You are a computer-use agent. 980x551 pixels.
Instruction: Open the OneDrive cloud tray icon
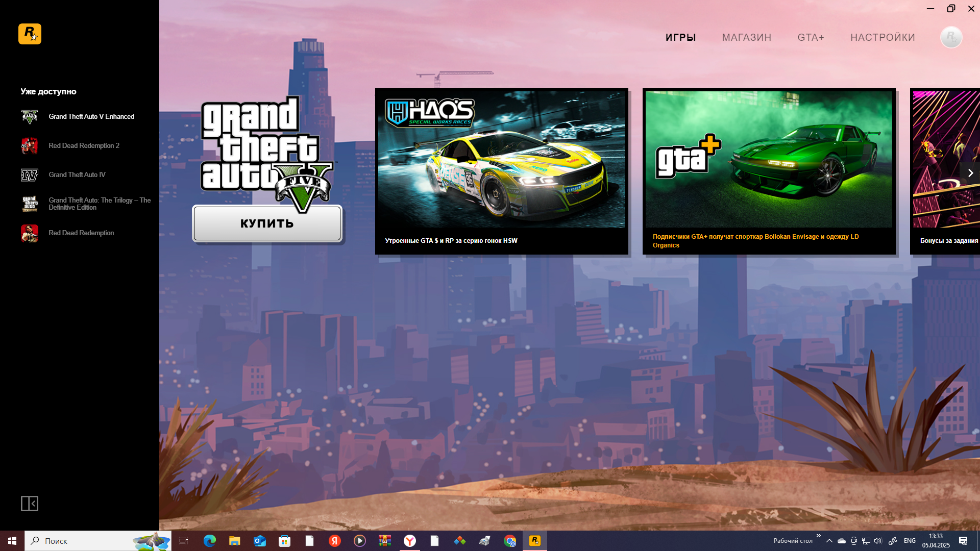point(842,541)
